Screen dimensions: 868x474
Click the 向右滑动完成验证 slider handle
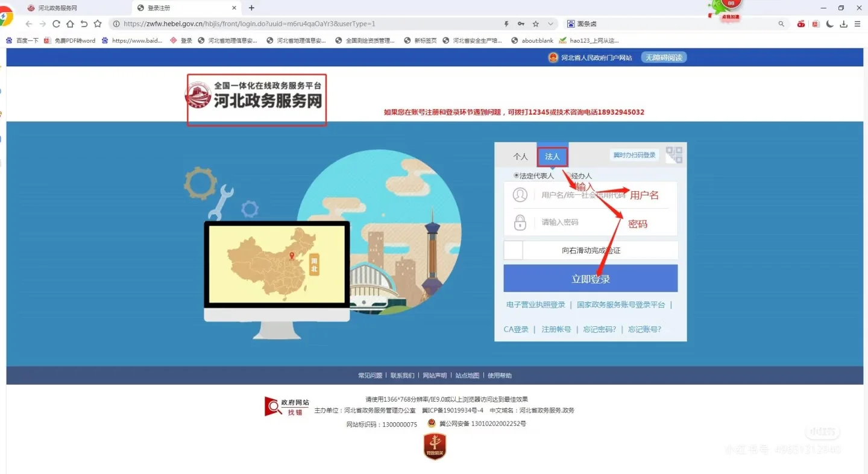click(x=513, y=250)
